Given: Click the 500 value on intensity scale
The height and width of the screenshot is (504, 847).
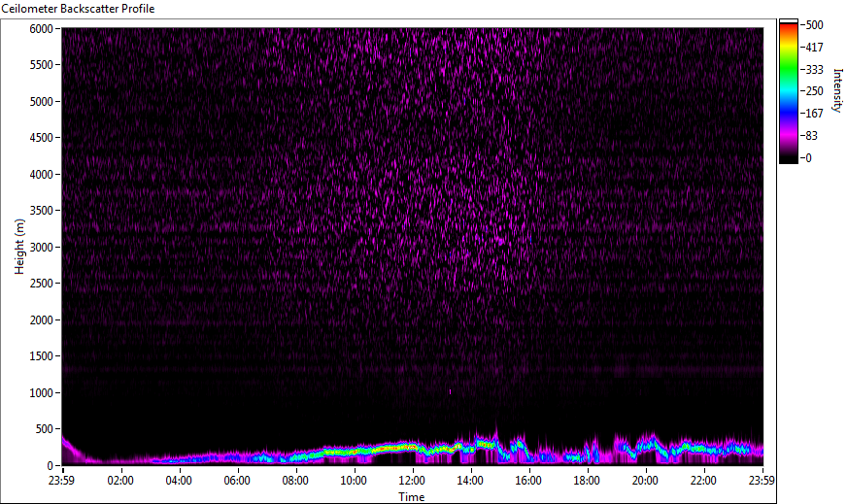Looking at the screenshot, I should (x=814, y=25).
